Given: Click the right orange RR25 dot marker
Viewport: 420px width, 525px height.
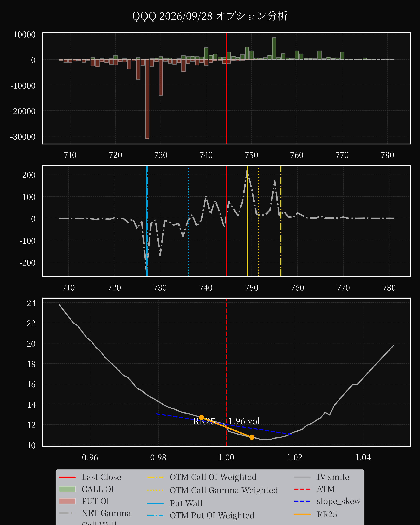Looking at the screenshot, I should pos(252,437).
